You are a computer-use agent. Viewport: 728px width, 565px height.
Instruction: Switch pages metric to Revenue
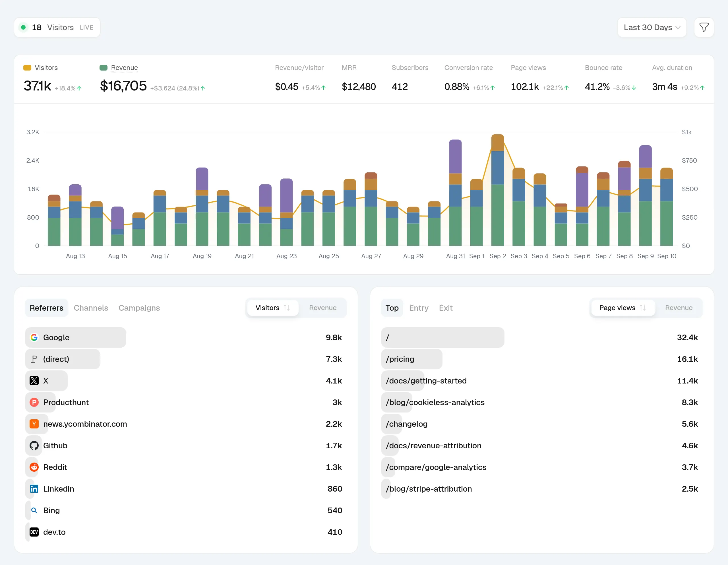(x=679, y=308)
